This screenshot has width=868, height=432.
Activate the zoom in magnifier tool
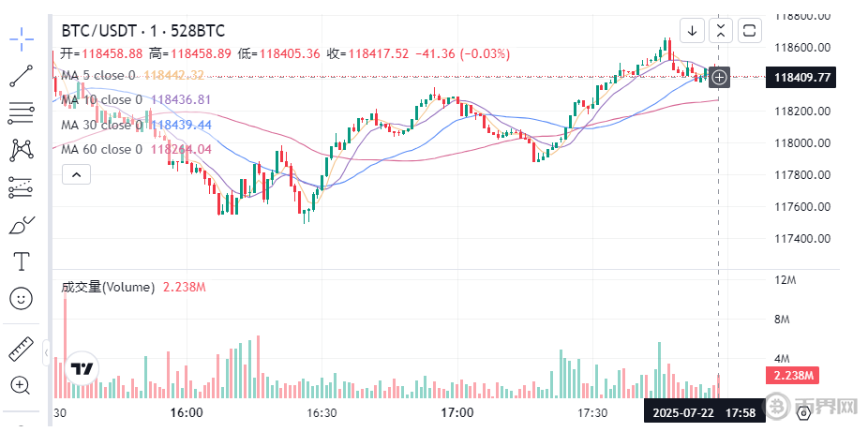tap(21, 384)
